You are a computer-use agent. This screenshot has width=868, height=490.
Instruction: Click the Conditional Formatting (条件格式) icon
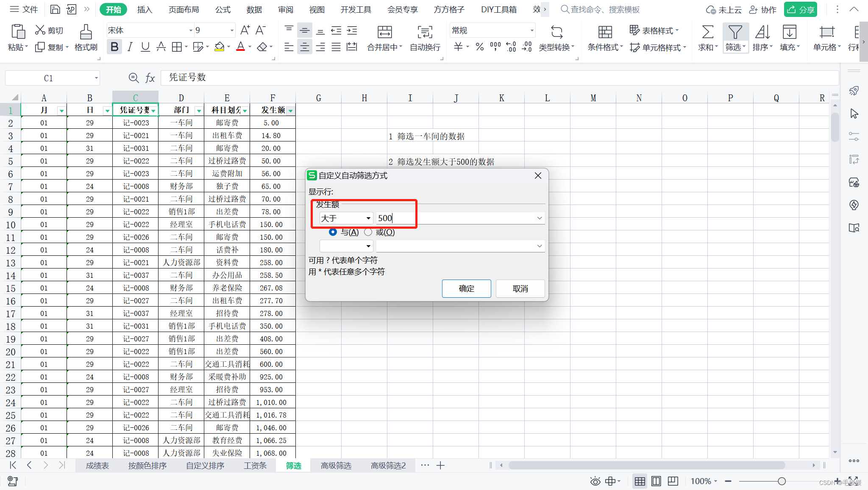click(605, 32)
